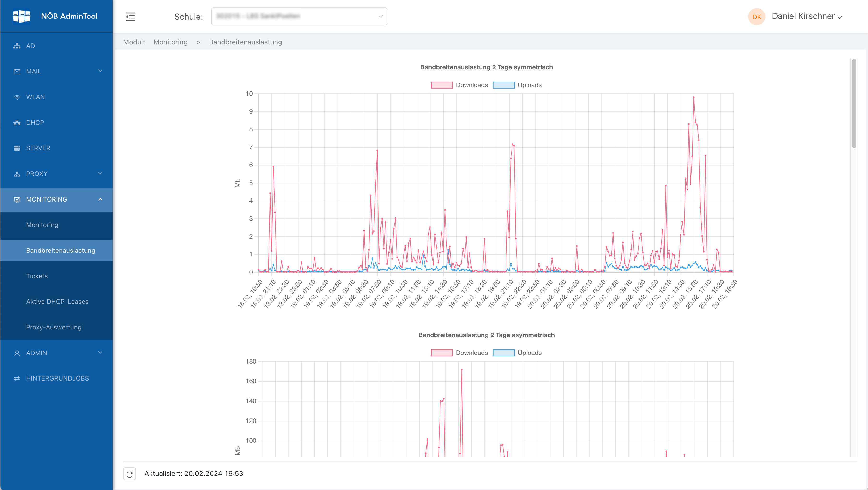The height and width of the screenshot is (490, 868).
Task: Click the AD sitemap icon
Action: pos(17,46)
